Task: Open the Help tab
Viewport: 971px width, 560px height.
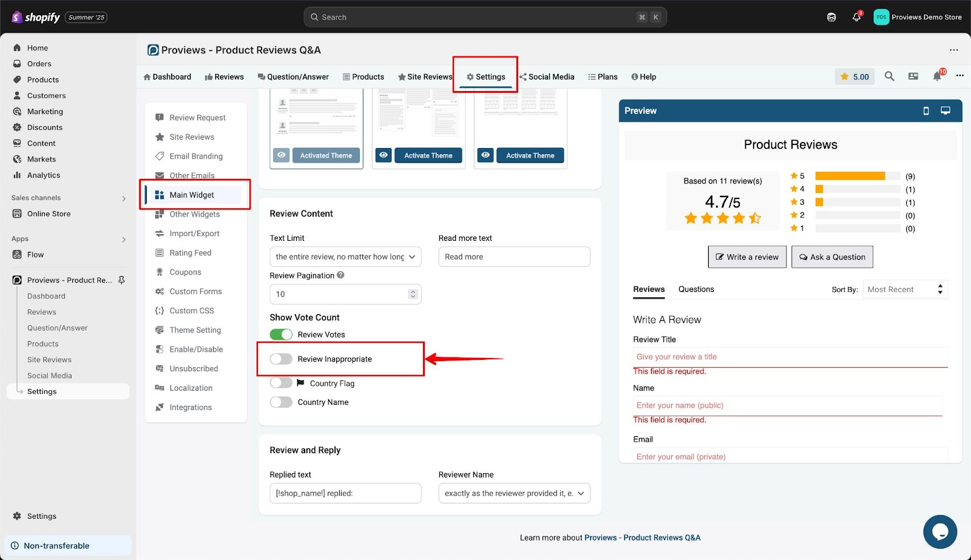Action: (x=643, y=77)
